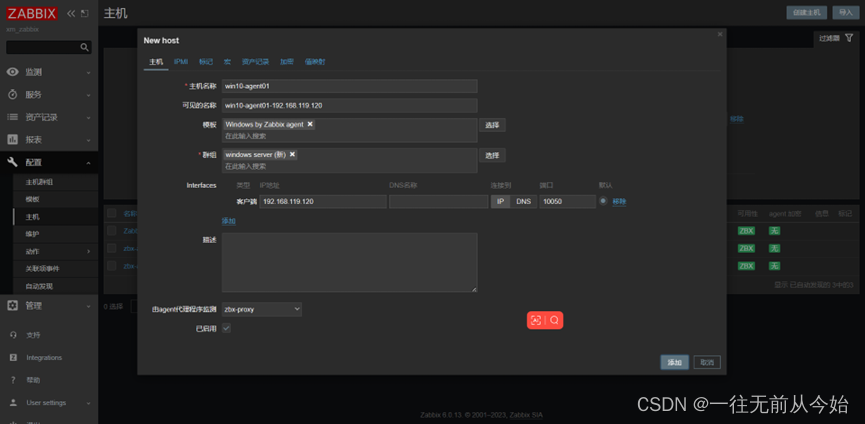Collapse the sidebar with the double-chevron icon
The width and height of the screenshot is (865, 424).
coord(71,13)
